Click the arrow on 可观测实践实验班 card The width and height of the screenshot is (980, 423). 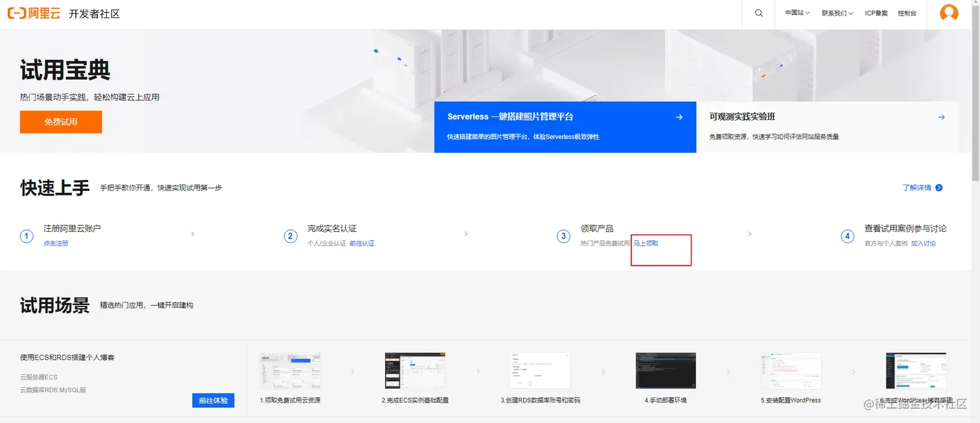click(941, 117)
